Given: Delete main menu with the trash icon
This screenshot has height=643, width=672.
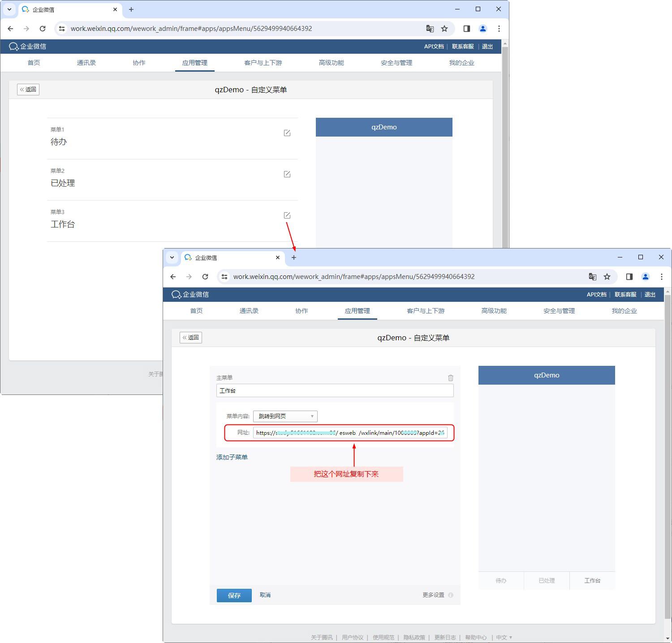Looking at the screenshot, I should point(451,378).
